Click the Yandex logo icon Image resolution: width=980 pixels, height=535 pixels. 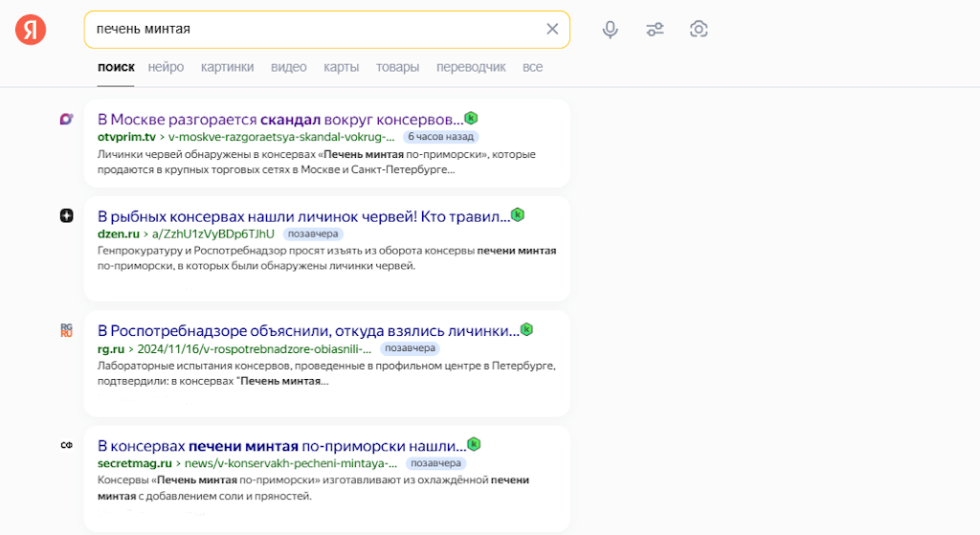31,30
